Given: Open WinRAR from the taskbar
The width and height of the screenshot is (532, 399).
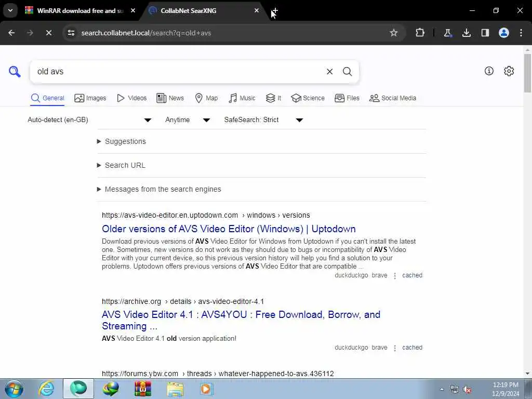Looking at the screenshot, I should [x=143, y=389].
